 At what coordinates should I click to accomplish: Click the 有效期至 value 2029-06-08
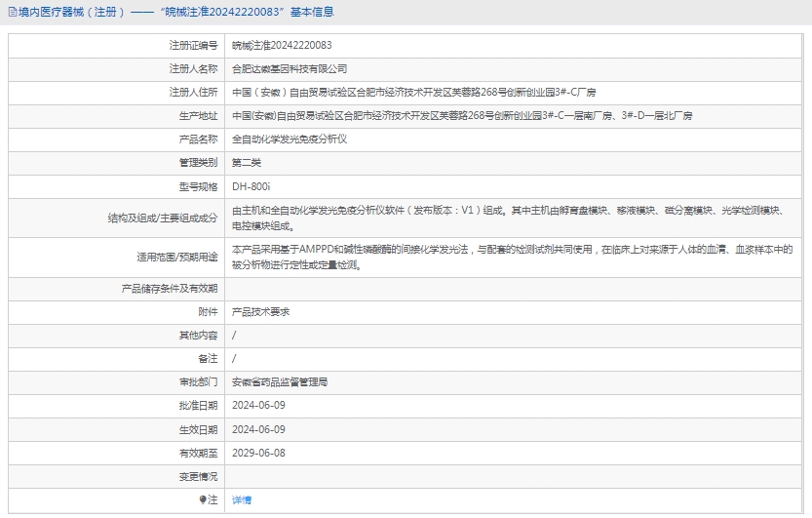pyautogui.click(x=258, y=453)
